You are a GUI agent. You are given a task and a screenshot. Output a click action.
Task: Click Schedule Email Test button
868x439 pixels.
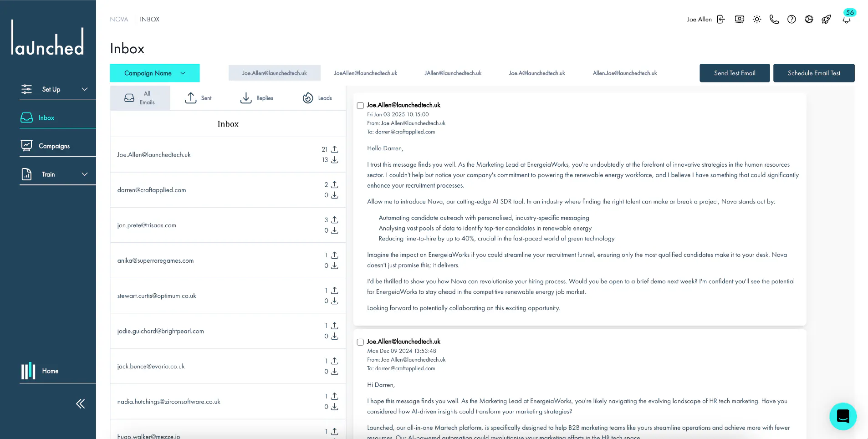point(814,73)
